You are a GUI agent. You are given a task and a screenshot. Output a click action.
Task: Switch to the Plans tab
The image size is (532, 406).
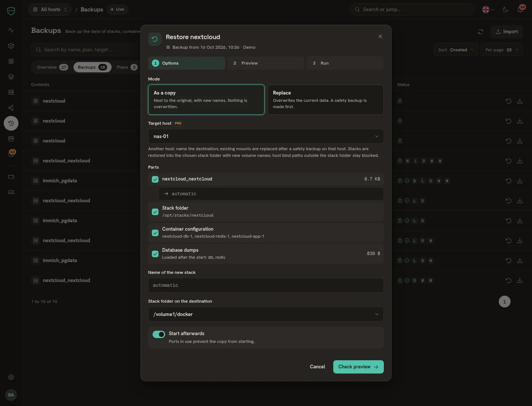pos(127,67)
